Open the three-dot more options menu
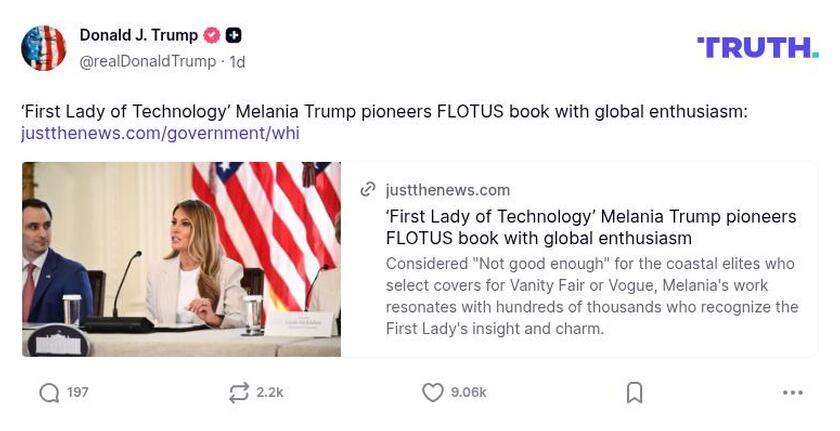Viewport: 840px width, 431px height. pyautogui.click(x=793, y=393)
